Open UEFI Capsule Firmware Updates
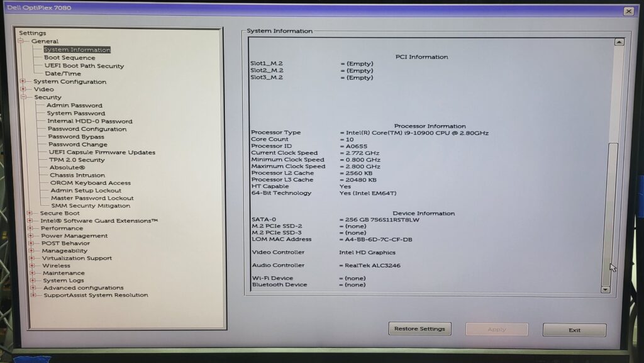 102,152
